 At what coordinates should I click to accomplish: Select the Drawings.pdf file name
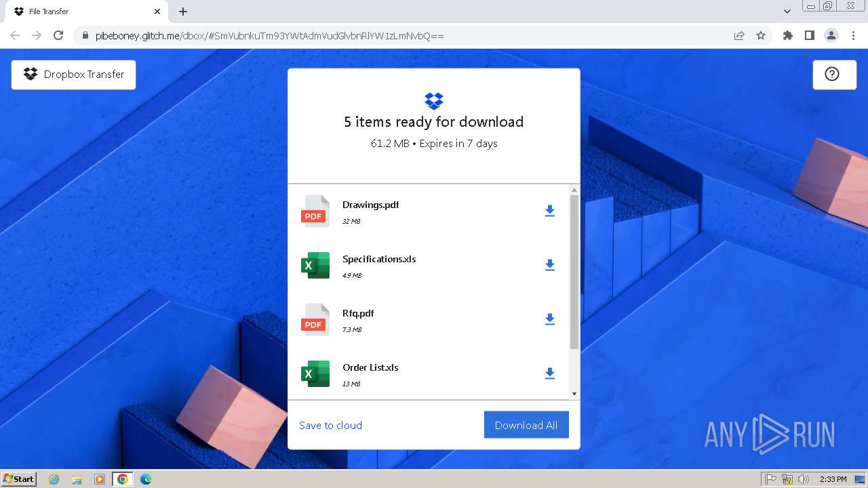(370, 205)
